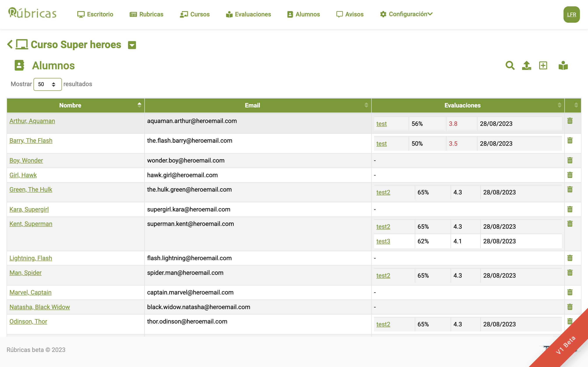Click the add student plus icon

(543, 66)
